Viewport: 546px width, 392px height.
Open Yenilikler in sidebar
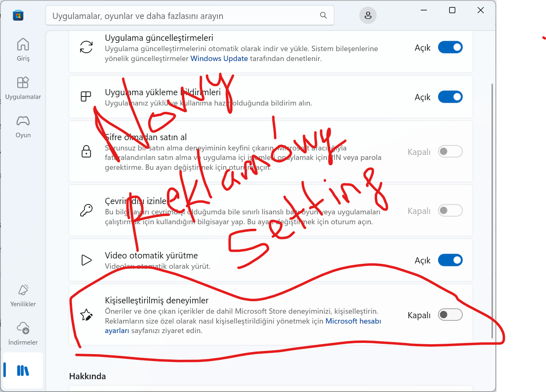23,296
